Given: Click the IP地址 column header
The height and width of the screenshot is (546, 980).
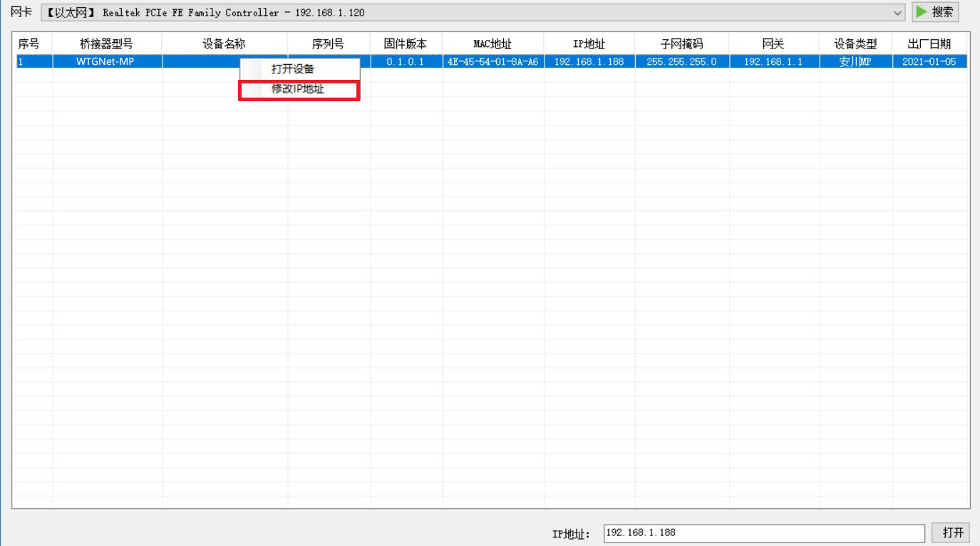Looking at the screenshot, I should tap(589, 43).
